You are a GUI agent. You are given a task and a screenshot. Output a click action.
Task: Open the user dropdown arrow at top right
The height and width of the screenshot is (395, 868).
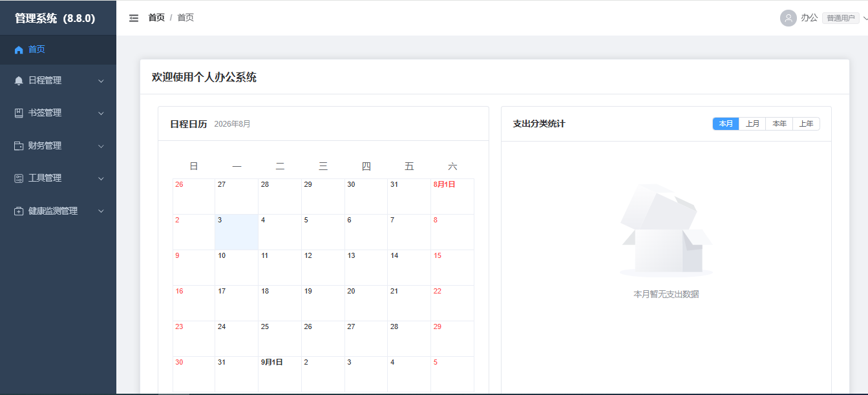[865, 19]
